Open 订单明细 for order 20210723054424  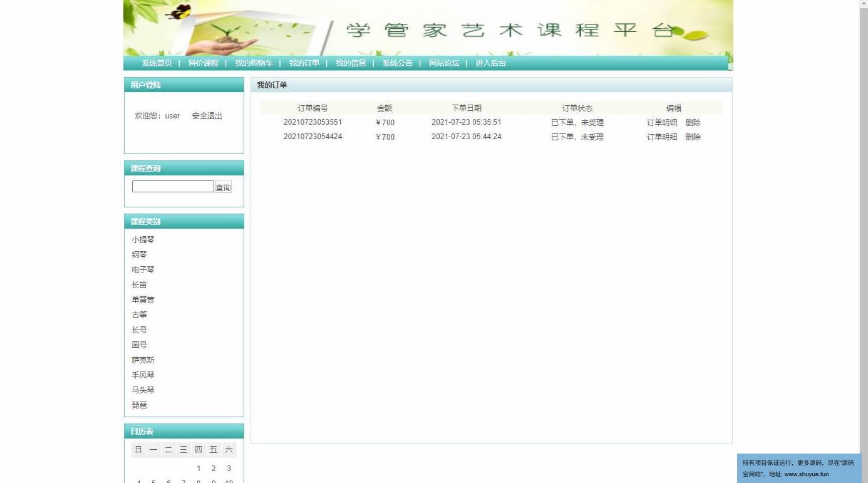click(x=662, y=137)
